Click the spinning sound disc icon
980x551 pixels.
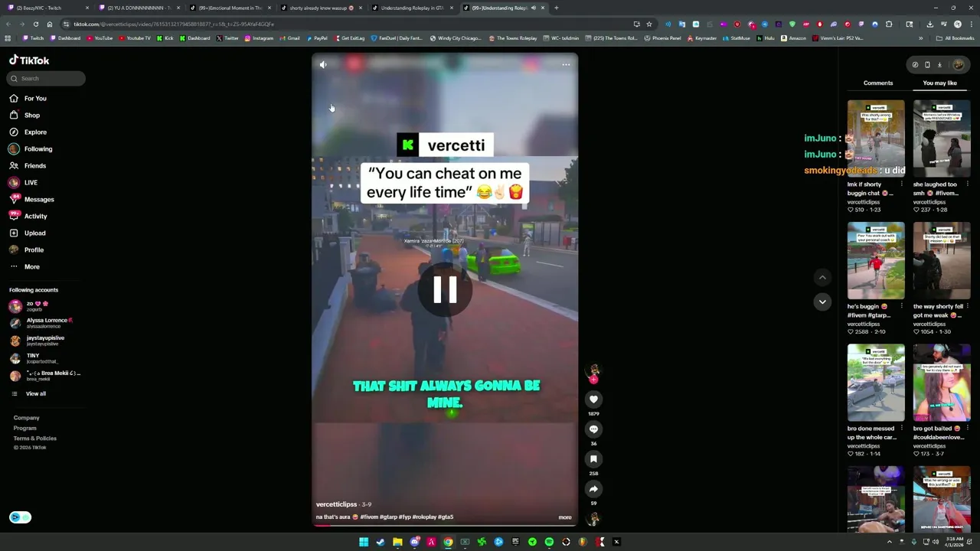coord(593,519)
